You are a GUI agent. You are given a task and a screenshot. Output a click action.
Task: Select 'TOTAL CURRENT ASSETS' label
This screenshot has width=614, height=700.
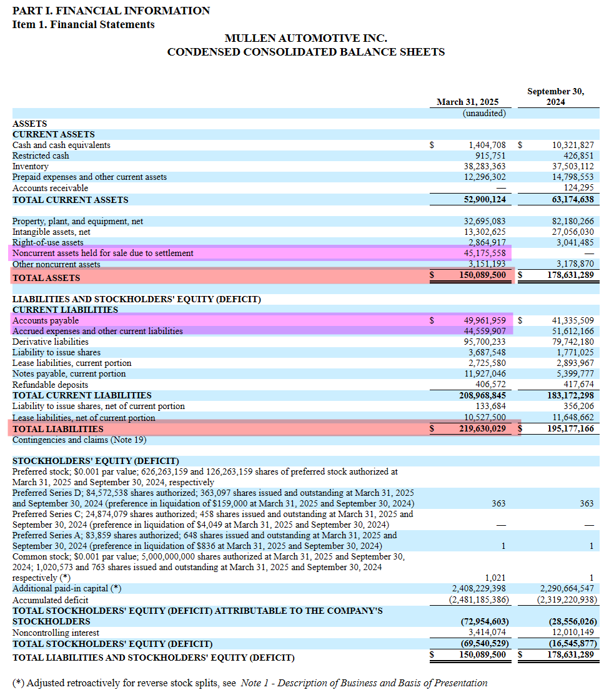[x=70, y=200]
